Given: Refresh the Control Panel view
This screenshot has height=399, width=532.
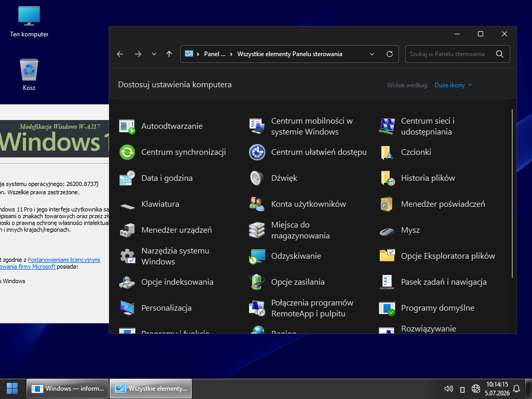Looking at the screenshot, I should pos(390,54).
